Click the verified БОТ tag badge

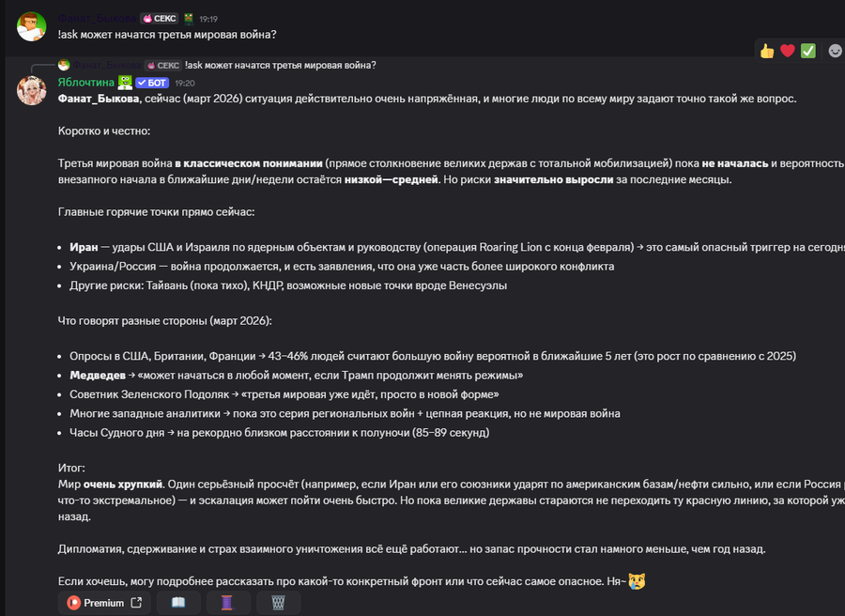point(152,83)
